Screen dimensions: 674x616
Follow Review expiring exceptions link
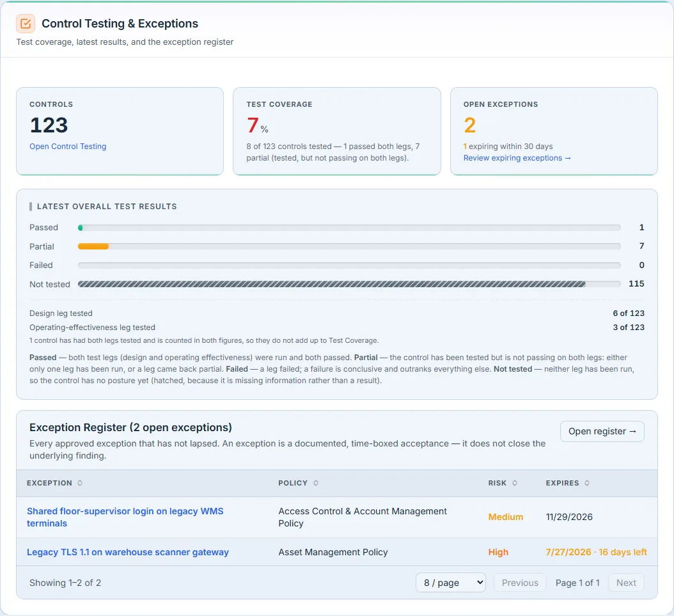pos(517,158)
